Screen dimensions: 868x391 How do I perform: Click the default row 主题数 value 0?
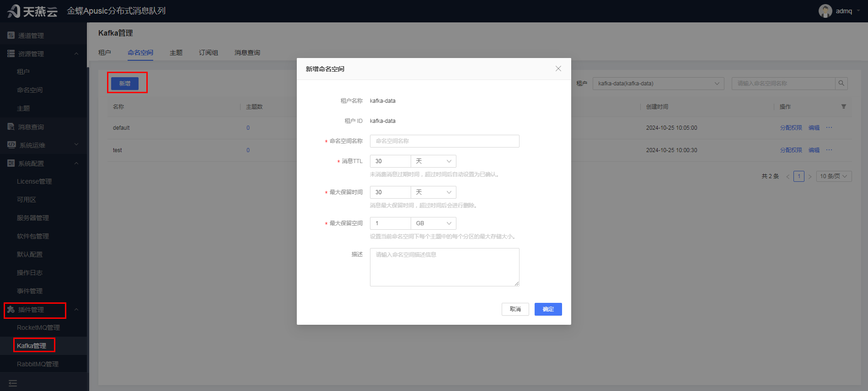(248, 127)
